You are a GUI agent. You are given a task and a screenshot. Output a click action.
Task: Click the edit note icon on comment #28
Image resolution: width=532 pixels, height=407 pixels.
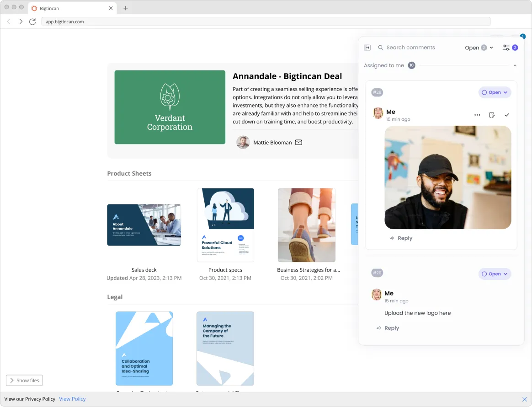click(x=492, y=115)
